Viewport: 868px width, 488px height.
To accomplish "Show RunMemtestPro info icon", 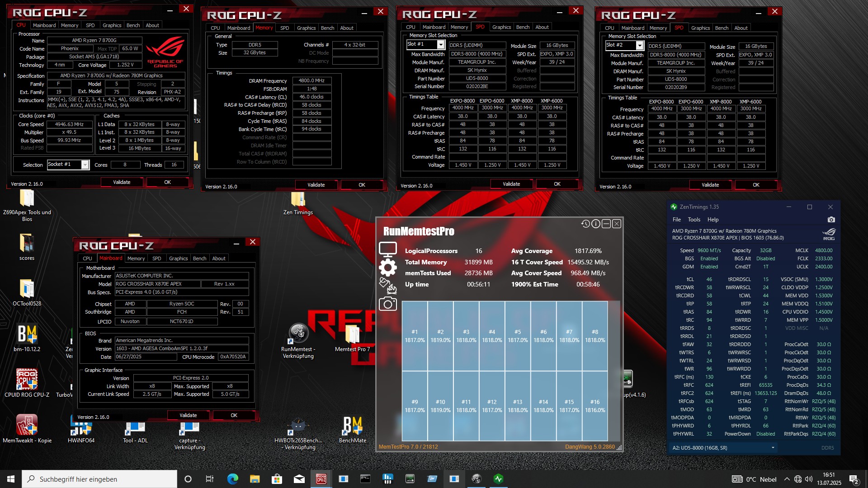I will tap(596, 224).
